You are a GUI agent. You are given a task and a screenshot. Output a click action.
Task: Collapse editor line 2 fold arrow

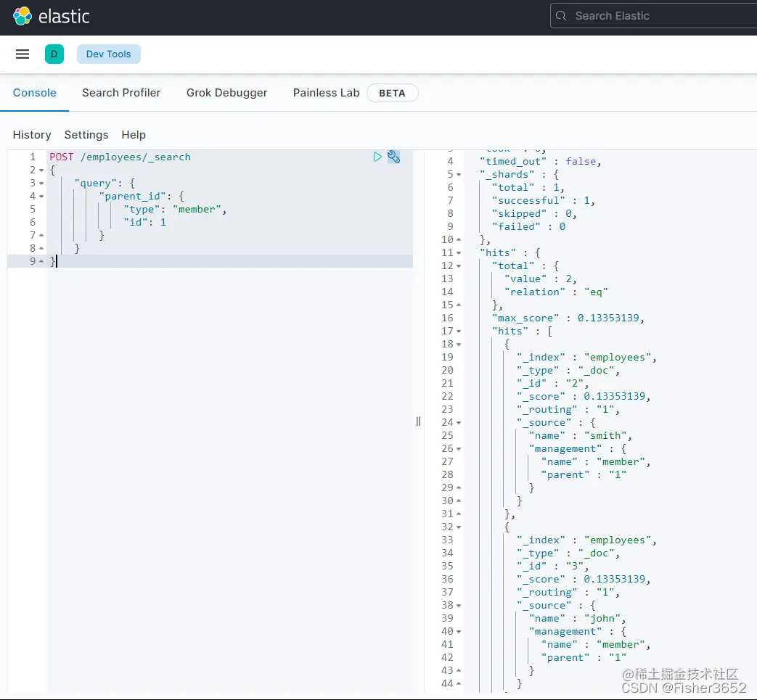pos(41,170)
